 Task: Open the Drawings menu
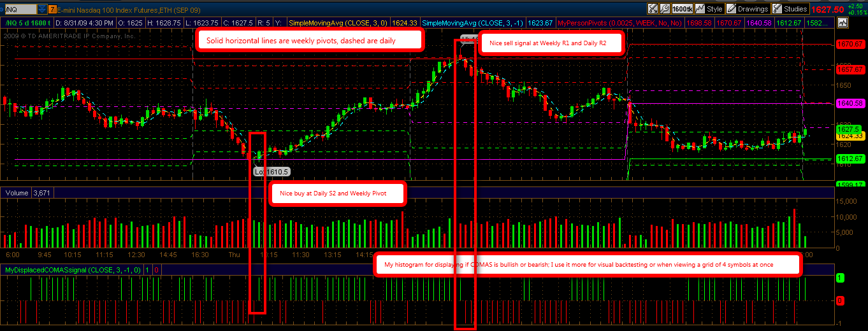(x=754, y=9)
